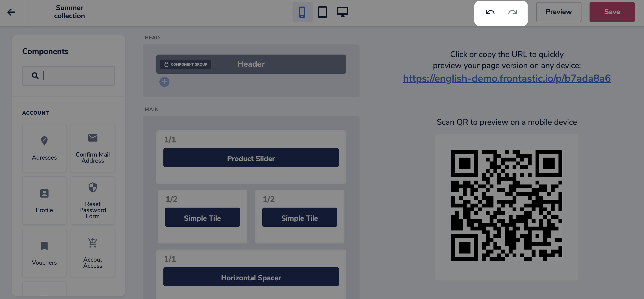Open the english-demo.frontastic.io preview URL
Screen dimensions: 644x299
point(507,79)
